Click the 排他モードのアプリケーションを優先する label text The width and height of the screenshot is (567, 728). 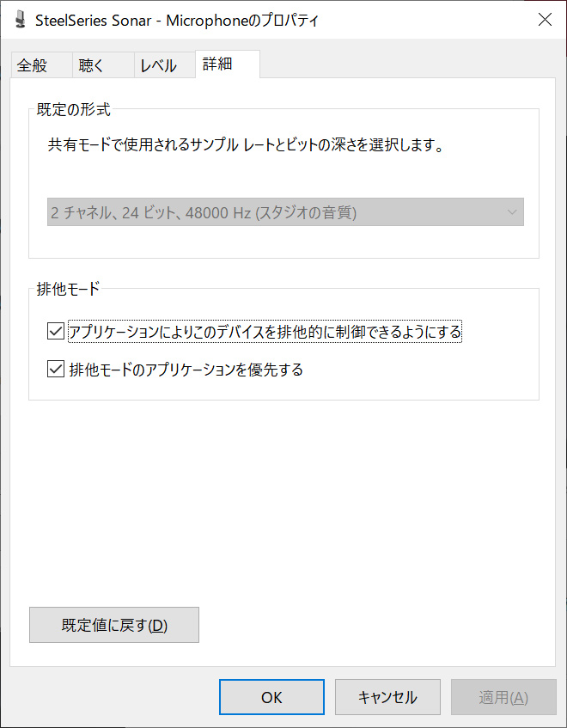[186, 370]
